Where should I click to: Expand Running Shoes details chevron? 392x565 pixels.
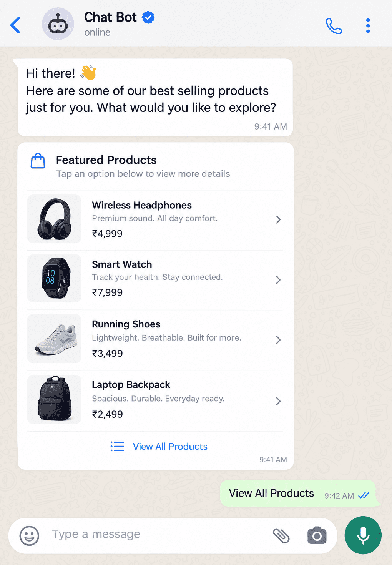(278, 340)
